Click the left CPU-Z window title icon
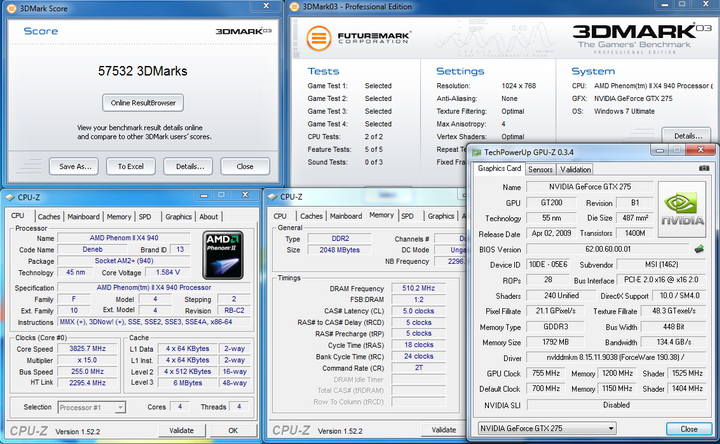720x444 pixels. tap(10, 197)
